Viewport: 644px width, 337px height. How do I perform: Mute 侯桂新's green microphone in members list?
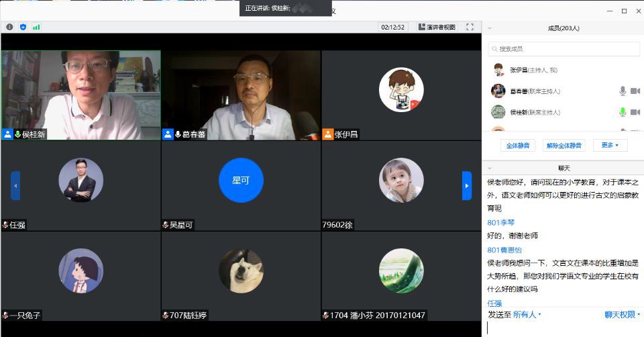point(623,112)
